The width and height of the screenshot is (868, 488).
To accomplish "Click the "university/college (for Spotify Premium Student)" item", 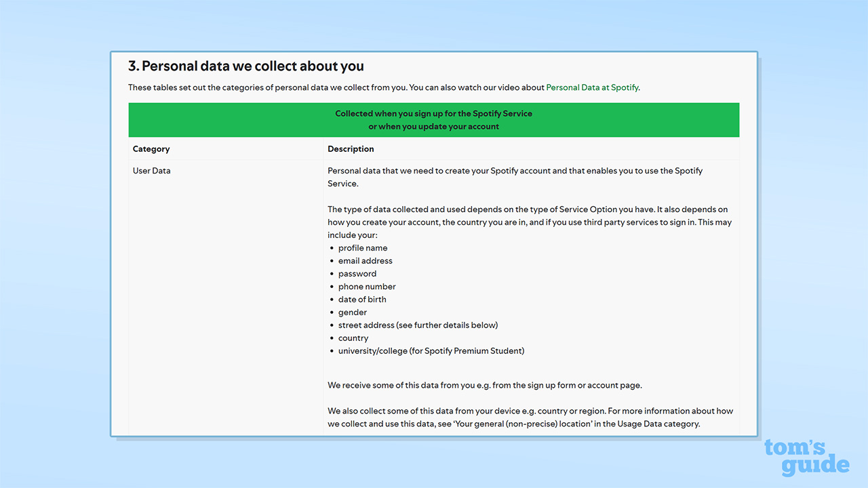I will (431, 351).
